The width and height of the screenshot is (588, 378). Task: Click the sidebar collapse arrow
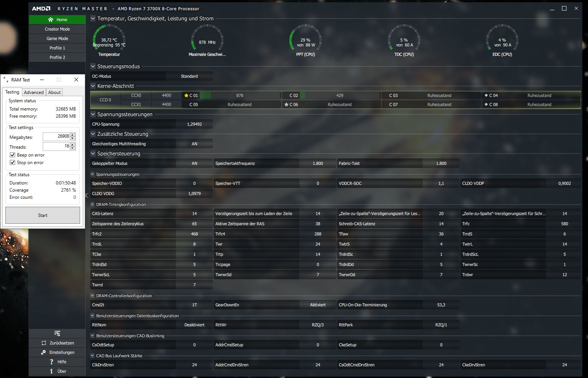tap(86, 195)
